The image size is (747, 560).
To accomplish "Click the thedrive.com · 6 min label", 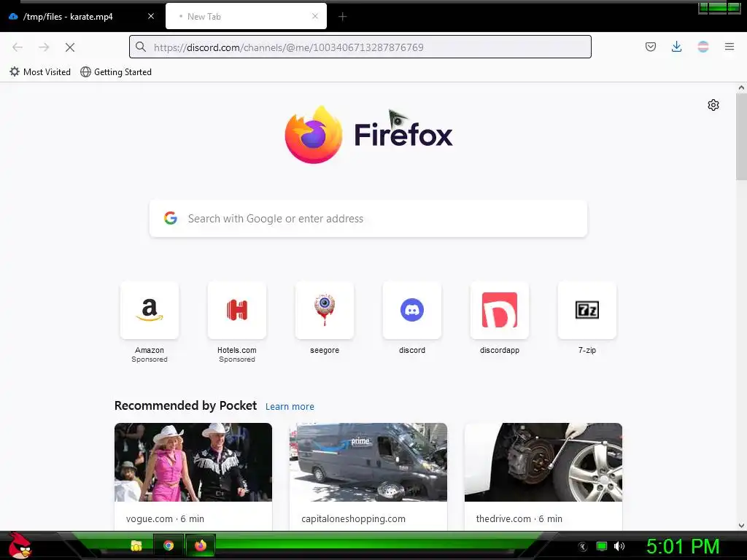I will pyautogui.click(x=519, y=518).
